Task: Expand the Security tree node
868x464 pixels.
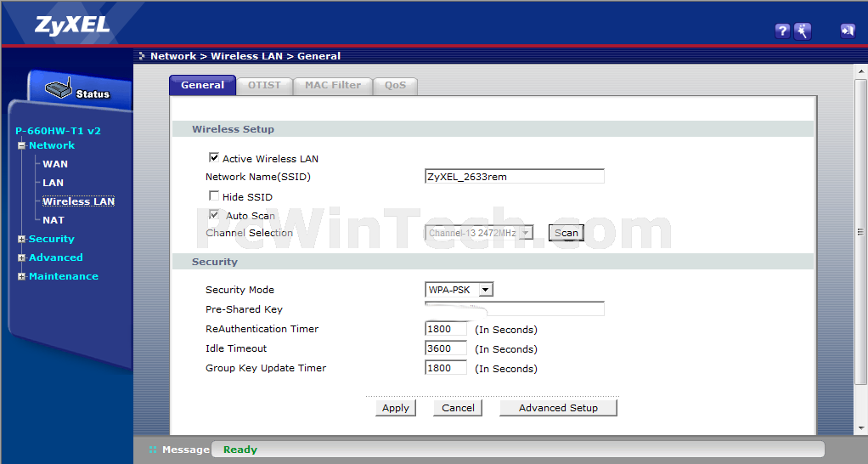Action: point(21,239)
